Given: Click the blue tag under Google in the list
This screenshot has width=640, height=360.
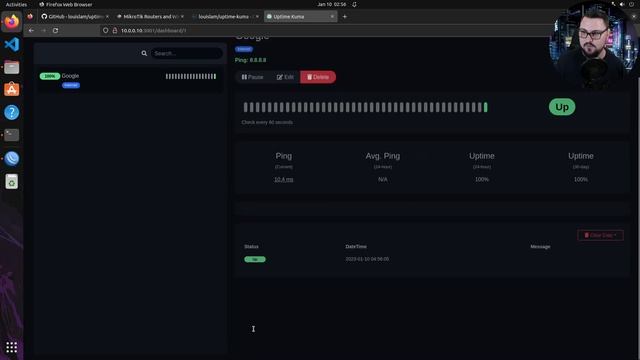Looking at the screenshot, I should (x=71, y=85).
